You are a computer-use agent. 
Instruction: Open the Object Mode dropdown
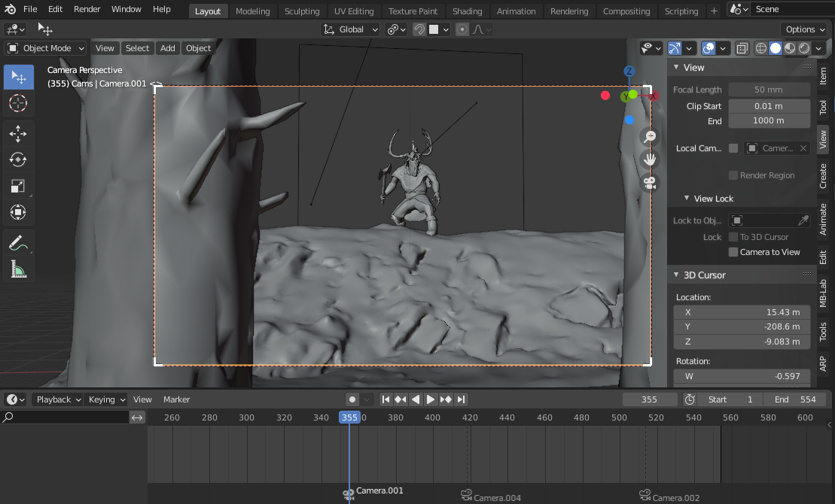point(46,48)
